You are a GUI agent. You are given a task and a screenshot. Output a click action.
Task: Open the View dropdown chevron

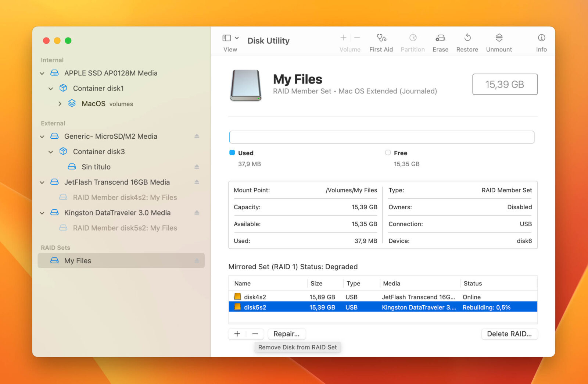pyautogui.click(x=237, y=38)
